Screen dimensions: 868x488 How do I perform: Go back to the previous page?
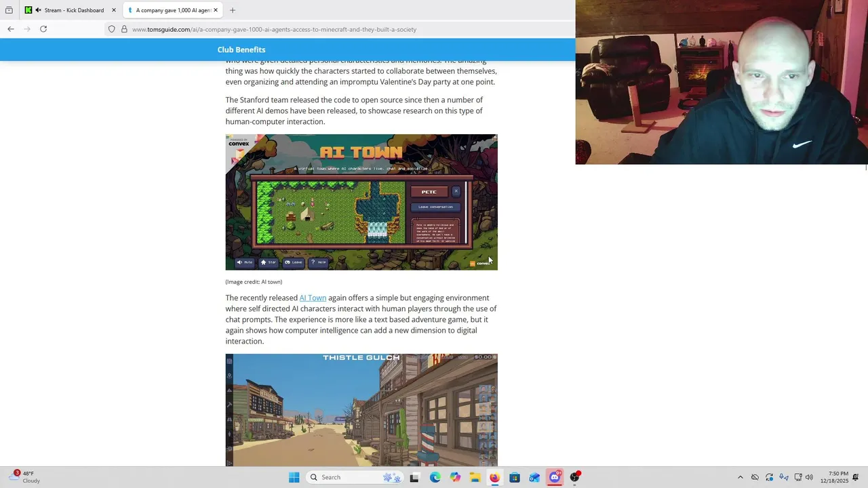tap(11, 29)
